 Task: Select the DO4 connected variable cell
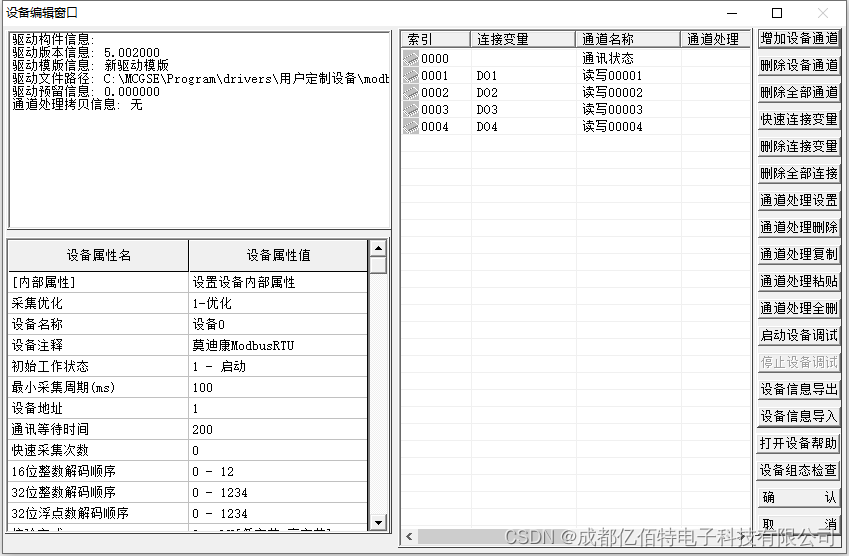click(523, 127)
